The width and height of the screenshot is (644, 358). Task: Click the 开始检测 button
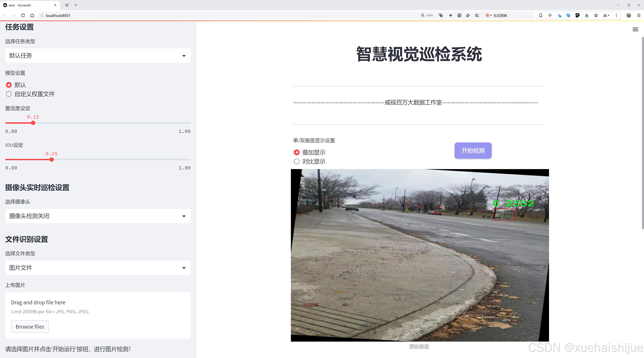(473, 150)
